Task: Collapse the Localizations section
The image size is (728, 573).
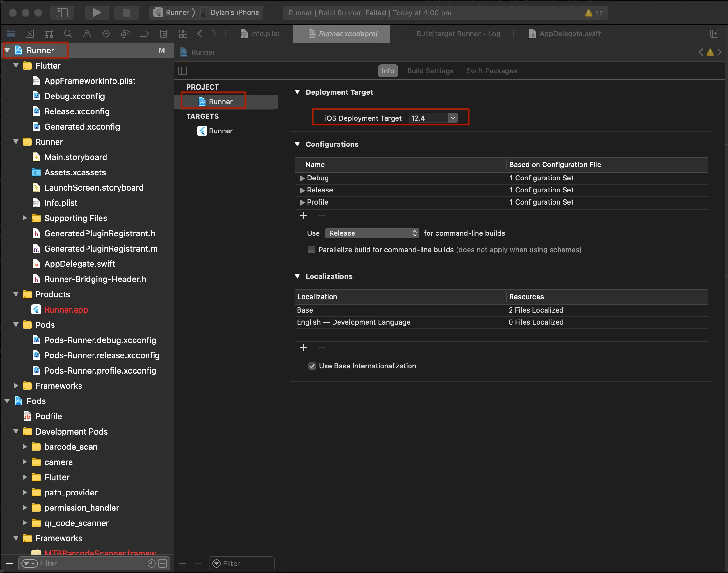Action: click(x=297, y=276)
